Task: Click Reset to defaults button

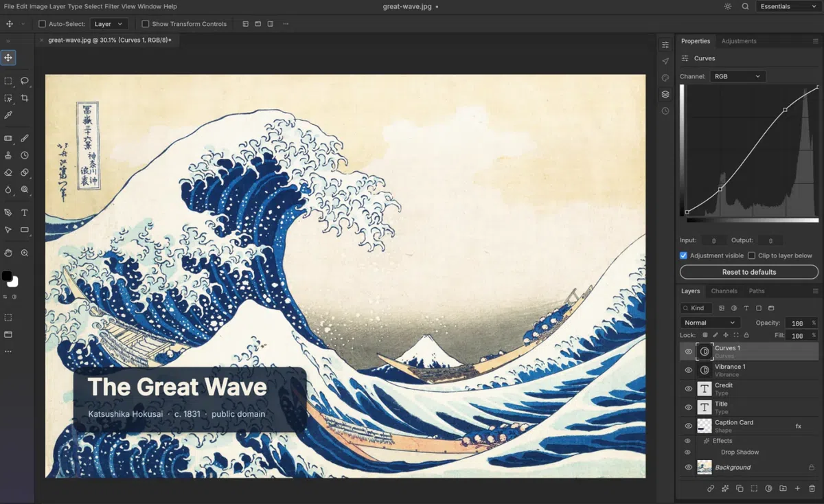Action: click(x=749, y=272)
